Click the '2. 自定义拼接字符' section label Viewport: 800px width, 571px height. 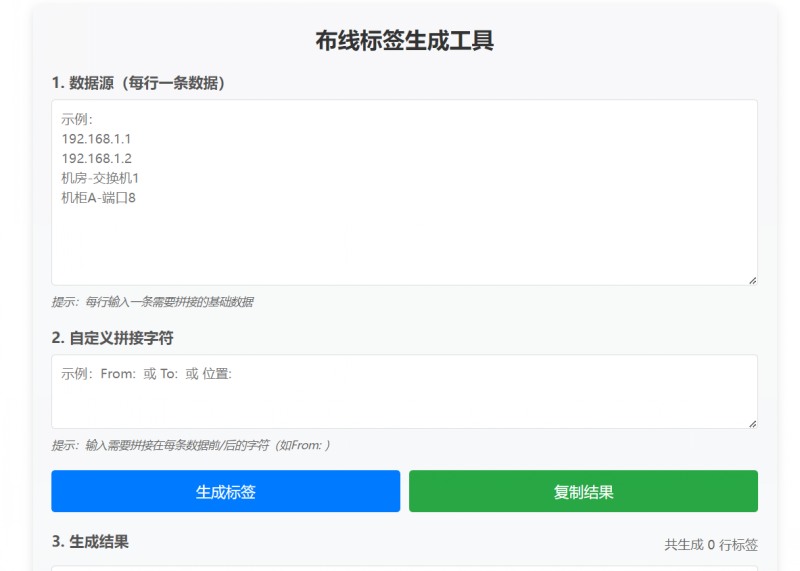(x=112, y=338)
